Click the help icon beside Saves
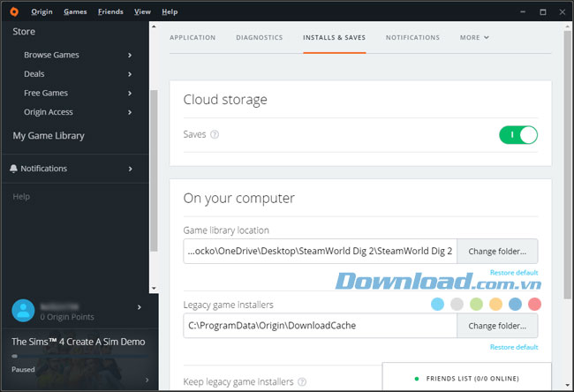This screenshot has width=574, height=392. pos(215,135)
